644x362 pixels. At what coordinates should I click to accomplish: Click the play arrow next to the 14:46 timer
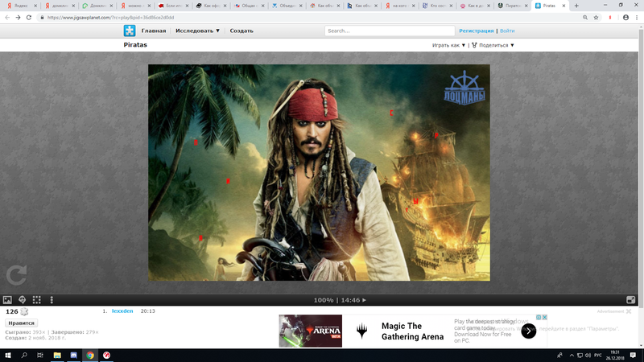tap(365, 300)
